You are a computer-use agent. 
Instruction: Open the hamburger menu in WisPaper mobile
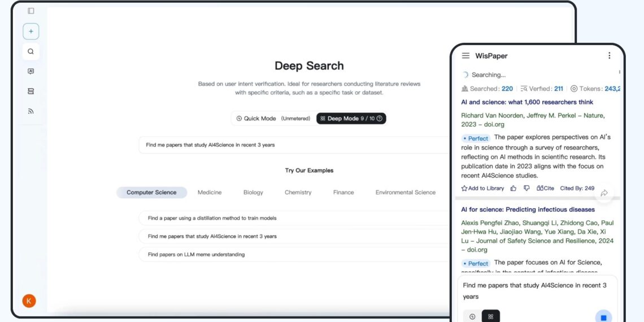click(x=465, y=55)
